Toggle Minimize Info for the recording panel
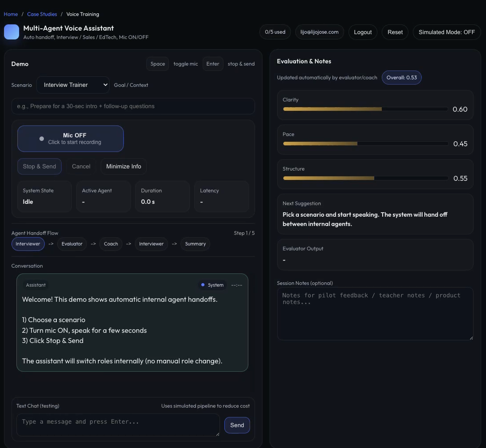486x448 pixels. [x=123, y=166]
